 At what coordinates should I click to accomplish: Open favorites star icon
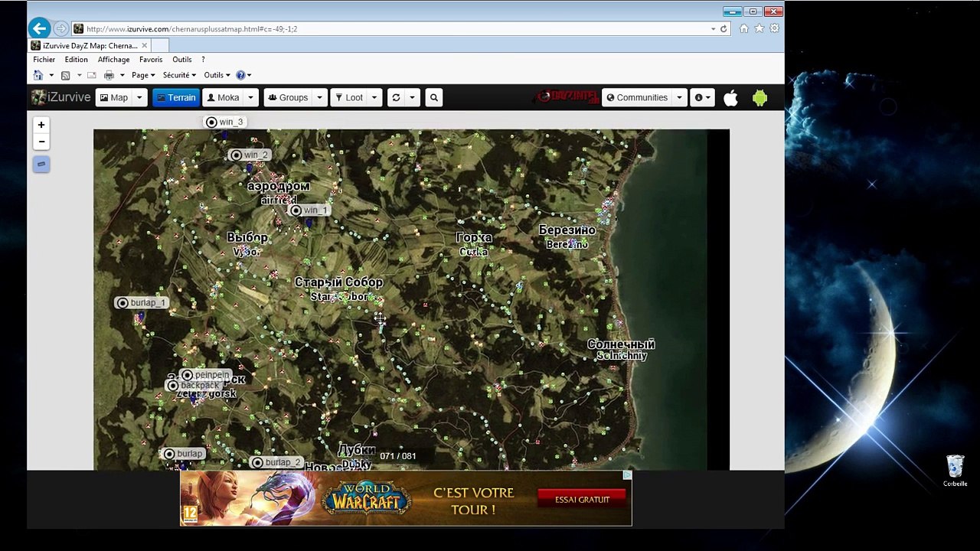coord(759,28)
